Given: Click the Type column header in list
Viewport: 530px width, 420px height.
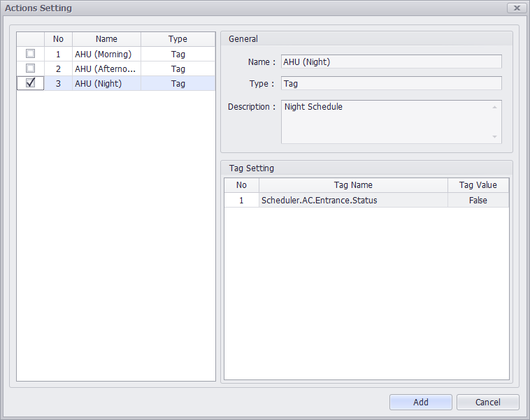Looking at the screenshot, I should pos(178,39).
